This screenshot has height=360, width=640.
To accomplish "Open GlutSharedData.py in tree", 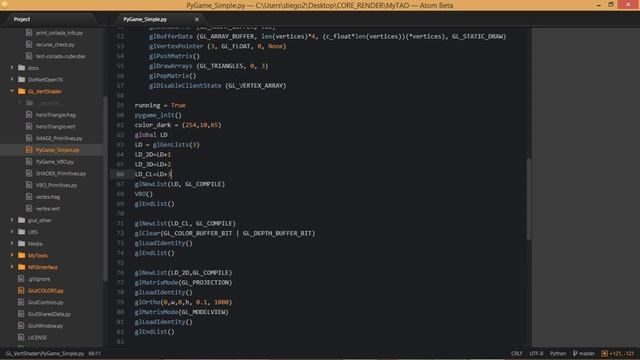I will (x=49, y=314).
